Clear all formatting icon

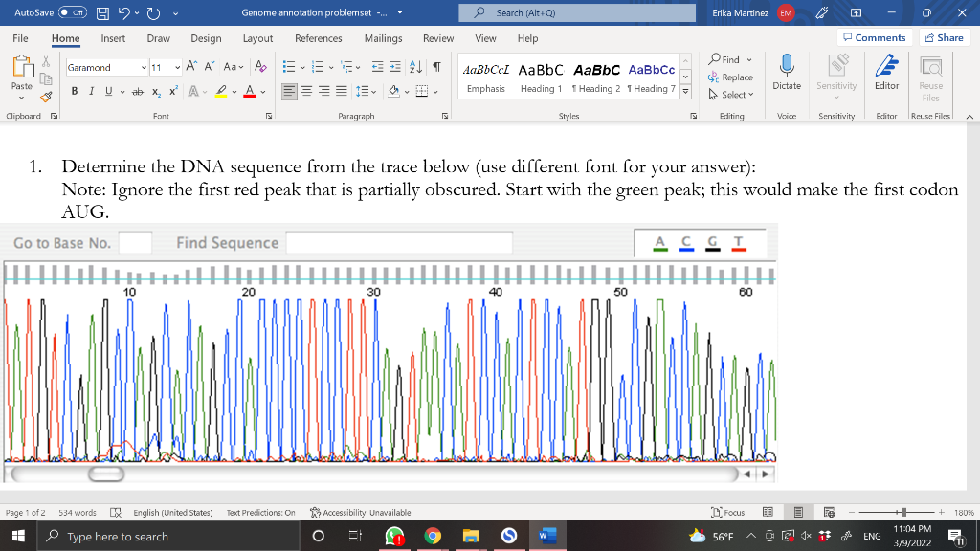coord(260,67)
